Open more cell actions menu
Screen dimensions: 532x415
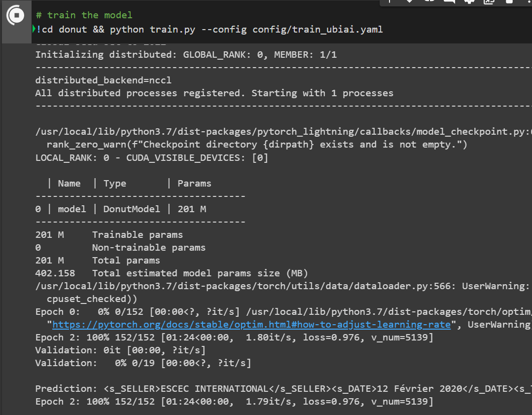(527, 1)
